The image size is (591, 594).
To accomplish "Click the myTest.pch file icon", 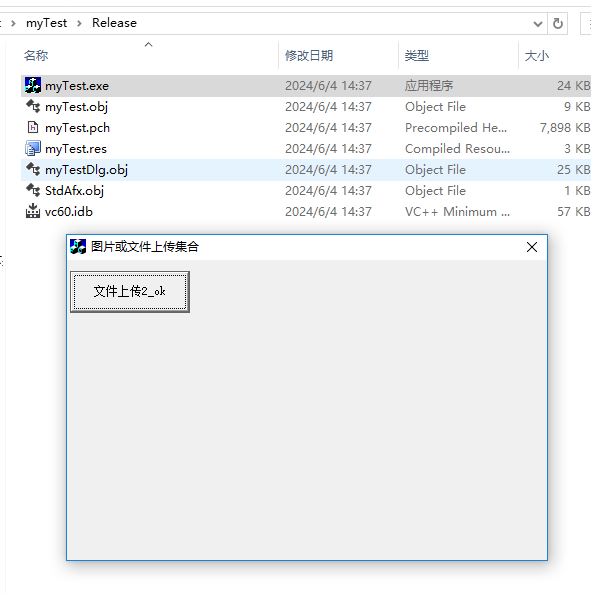I will click(x=33, y=127).
